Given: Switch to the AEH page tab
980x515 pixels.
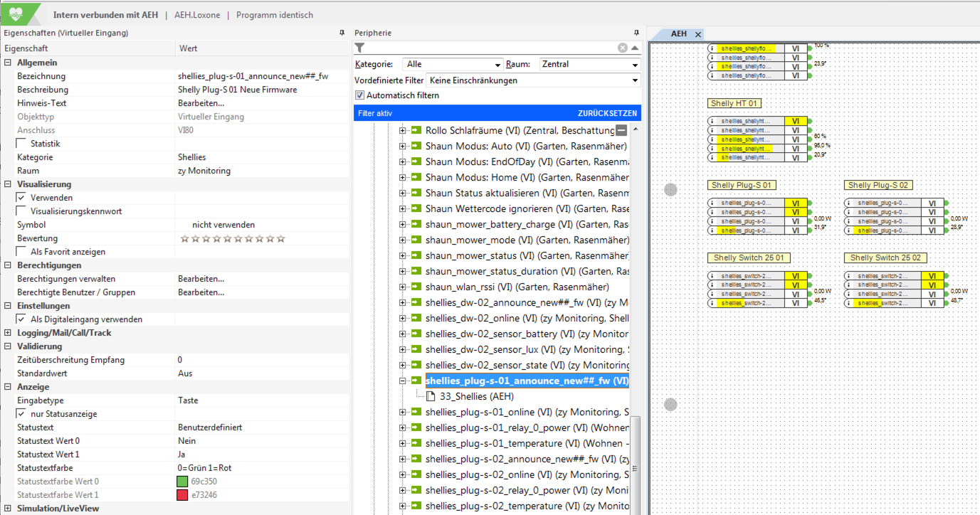Looking at the screenshot, I should click(678, 34).
